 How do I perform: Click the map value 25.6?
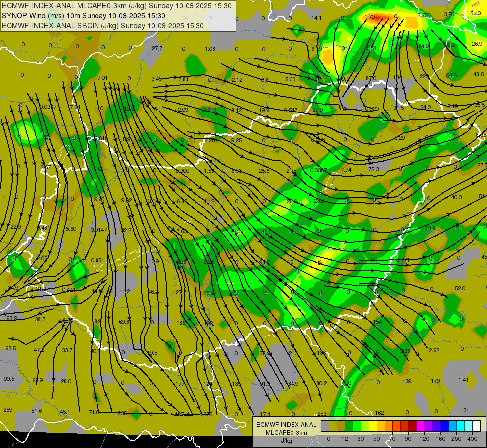click(264, 171)
